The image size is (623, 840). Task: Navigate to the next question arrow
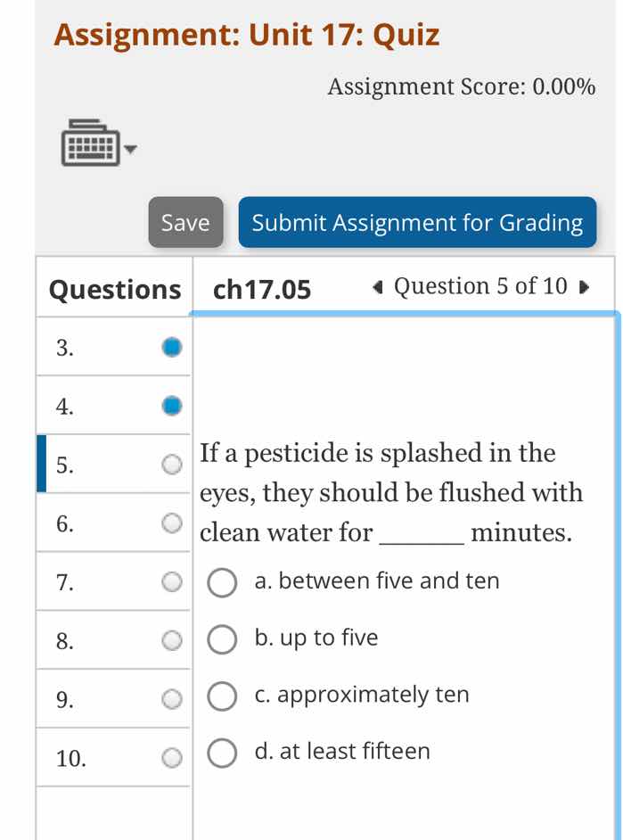tap(584, 287)
